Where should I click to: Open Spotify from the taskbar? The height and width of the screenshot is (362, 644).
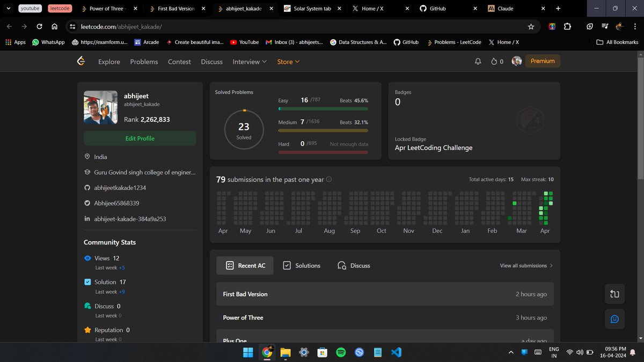point(340,352)
